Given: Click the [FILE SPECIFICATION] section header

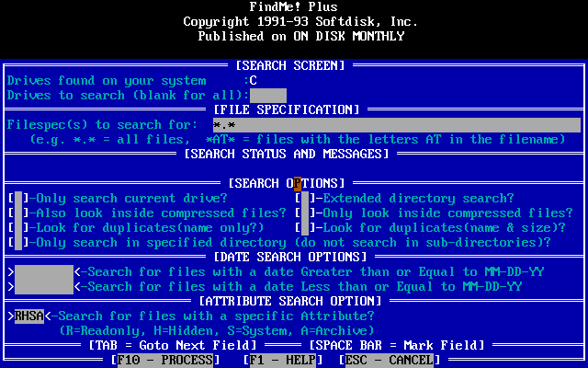Looking at the screenshot, I should coord(287,110).
